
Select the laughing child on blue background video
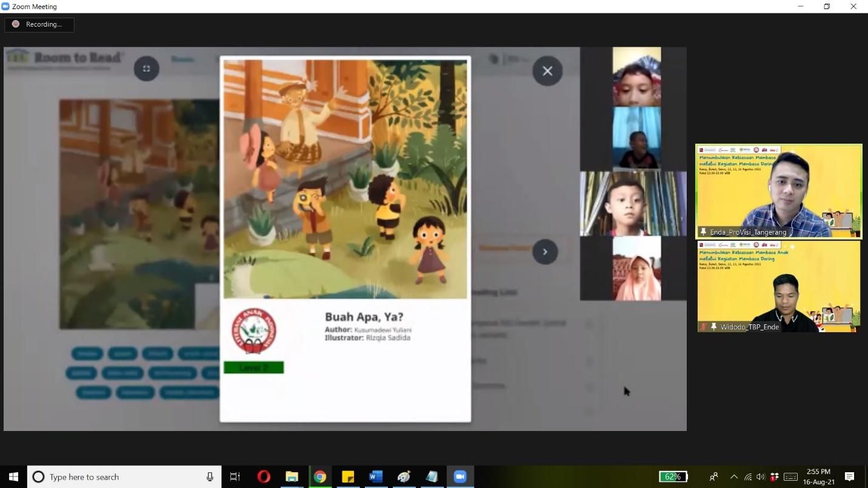[x=636, y=138]
